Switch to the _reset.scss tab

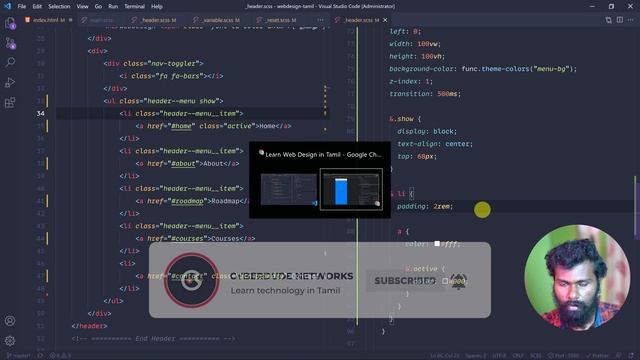coord(280,20)
